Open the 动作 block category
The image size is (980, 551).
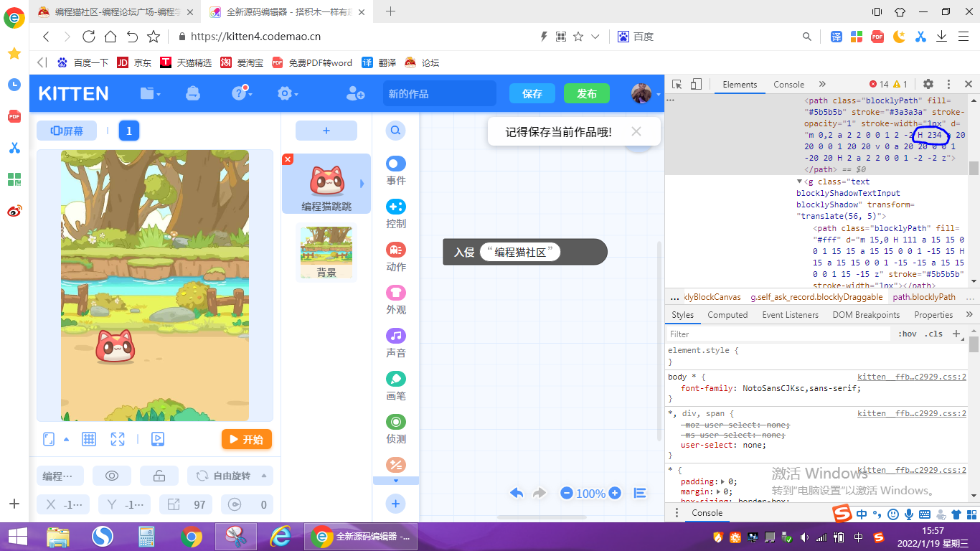[396, 257]
